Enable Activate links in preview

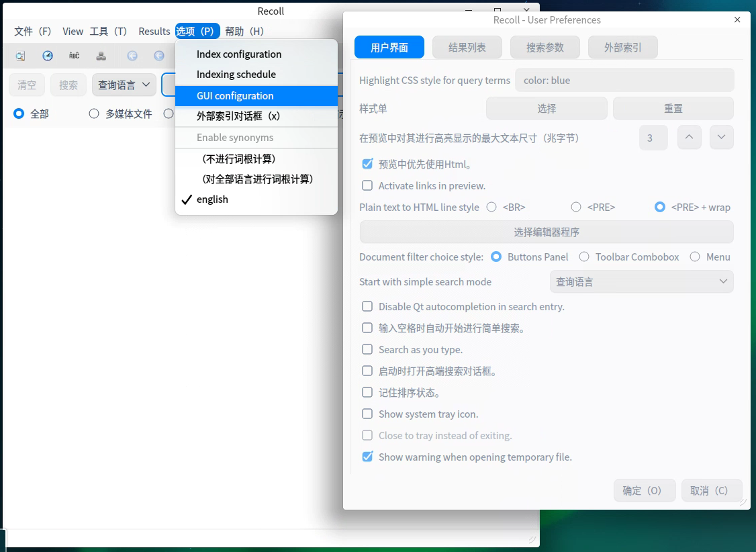coord(367,185)
